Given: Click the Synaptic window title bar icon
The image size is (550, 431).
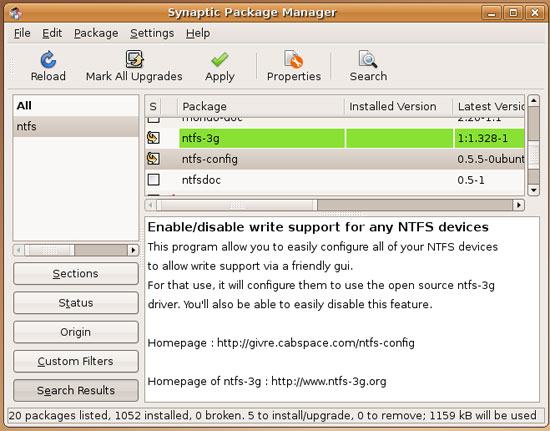Looking at the screenshot, I should pos(16,13).
